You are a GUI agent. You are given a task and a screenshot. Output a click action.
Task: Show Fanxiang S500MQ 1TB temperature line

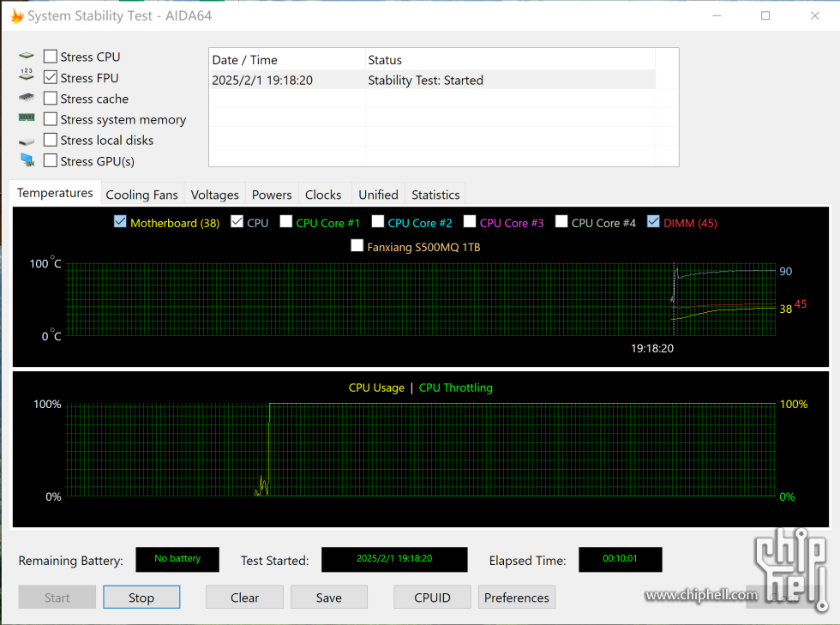coord(357,245)
